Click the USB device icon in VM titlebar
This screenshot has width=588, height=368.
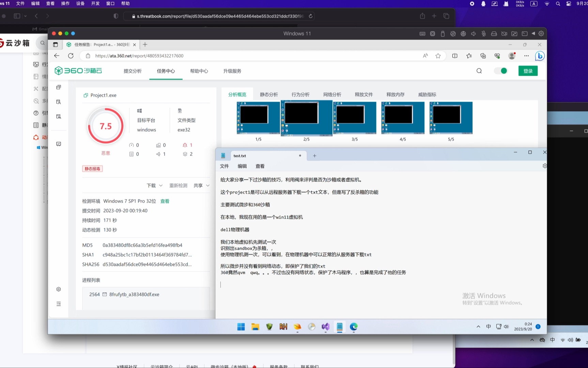click(x=443, y=34)
